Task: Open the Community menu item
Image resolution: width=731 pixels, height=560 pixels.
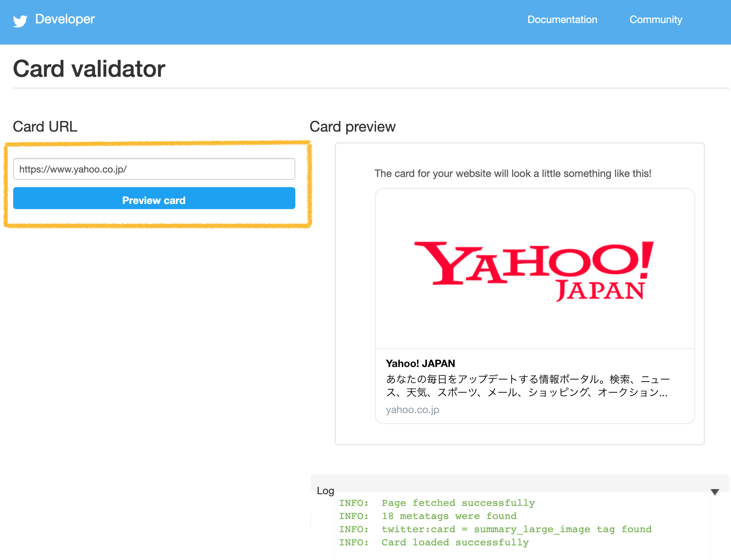Action: [656, 19]
